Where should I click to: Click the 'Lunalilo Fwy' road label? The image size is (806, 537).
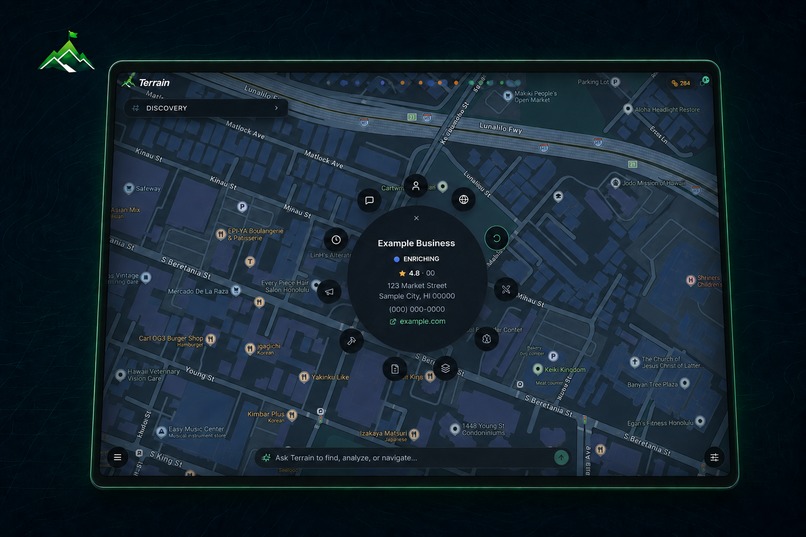500,128
